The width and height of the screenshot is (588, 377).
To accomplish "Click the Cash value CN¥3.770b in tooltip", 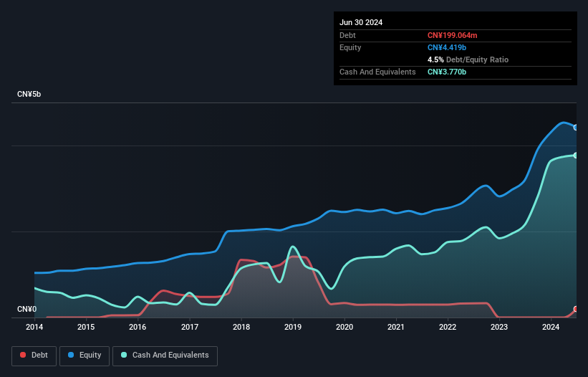I will pos(447,72).
